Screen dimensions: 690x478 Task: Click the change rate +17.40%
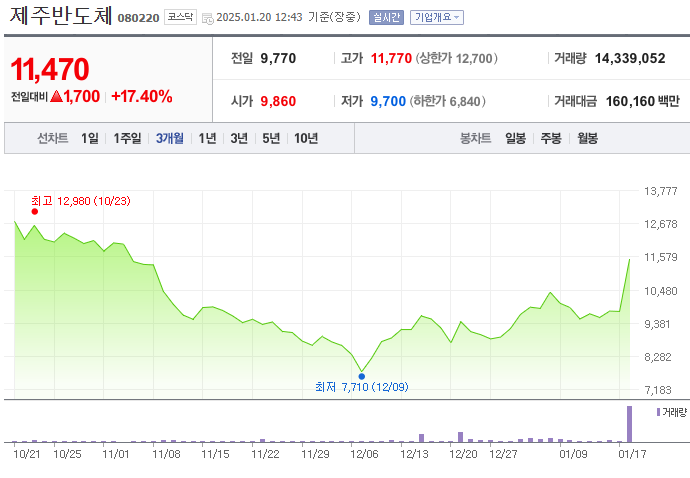pyautogui.click(x=142, y=96)
